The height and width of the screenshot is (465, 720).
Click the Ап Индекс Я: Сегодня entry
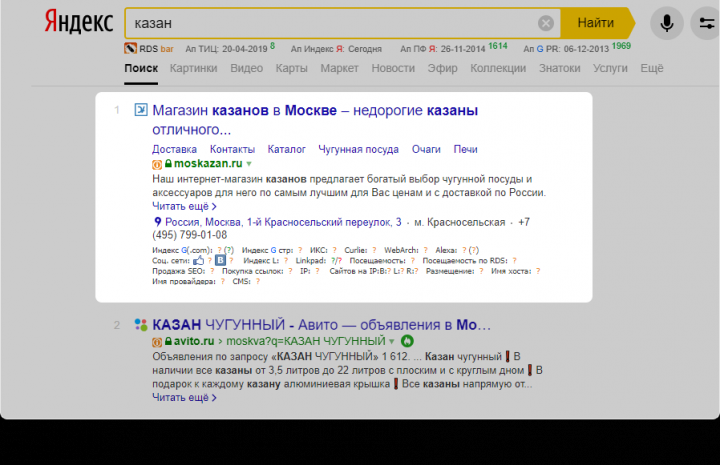coord(336,49)
